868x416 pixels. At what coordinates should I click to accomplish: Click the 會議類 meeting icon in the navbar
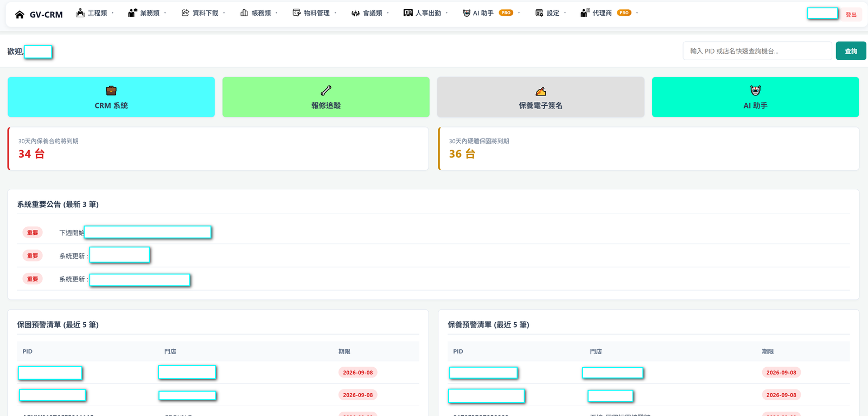355,13
